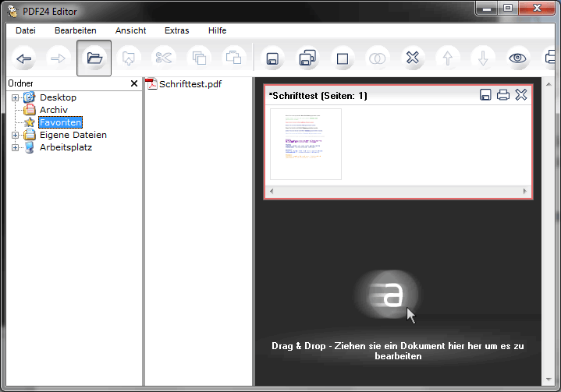Click the Arbeitsplatz computer icon
Image resolution: width=561 pixels, height=392 pixels.
click(30, 147)
